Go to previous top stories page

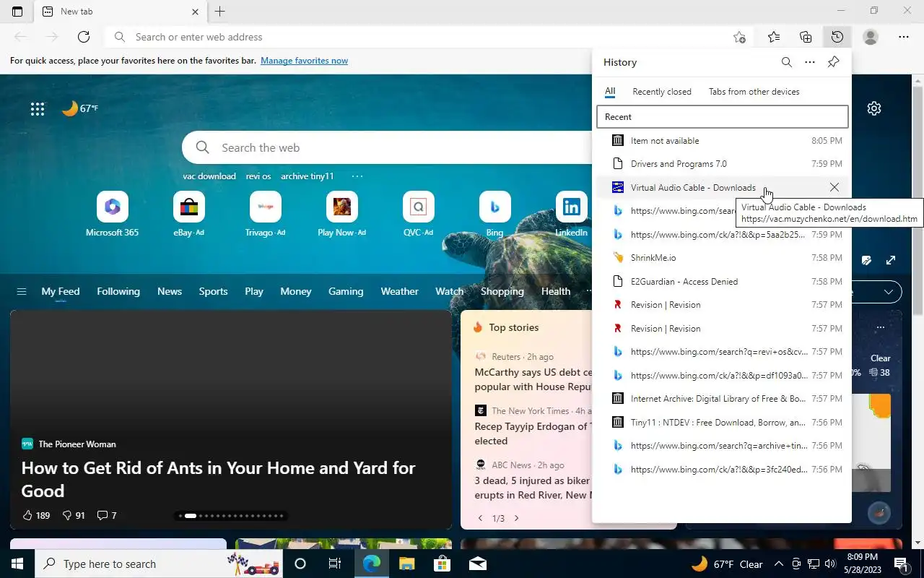pos(481,518)
